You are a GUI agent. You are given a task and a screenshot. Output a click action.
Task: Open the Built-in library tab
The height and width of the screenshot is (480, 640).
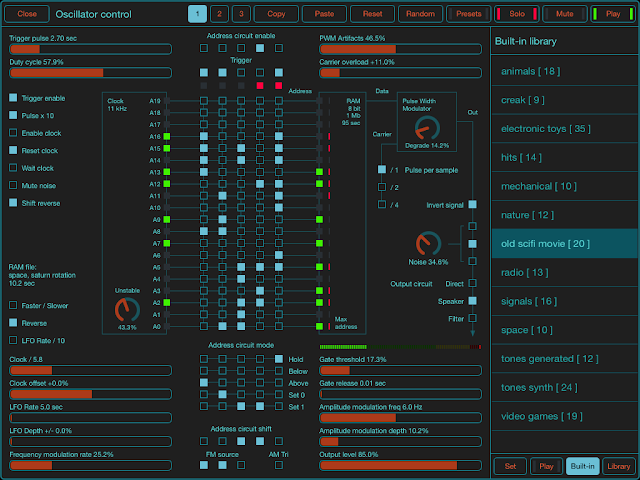(582, 466)
